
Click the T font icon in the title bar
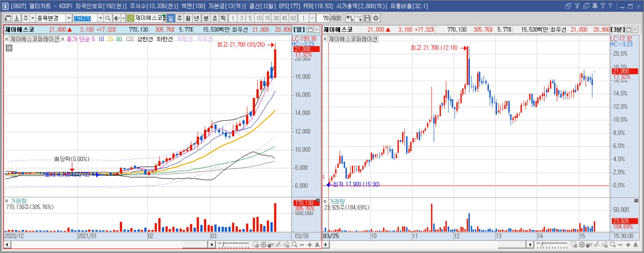pos(602,6)
